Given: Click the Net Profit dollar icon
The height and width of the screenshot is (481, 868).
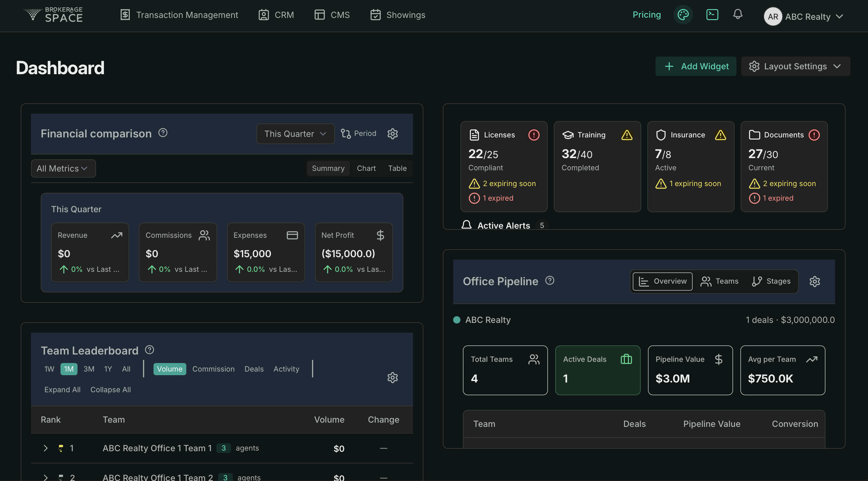Looking at the screenshot, I should click(380, 235).
